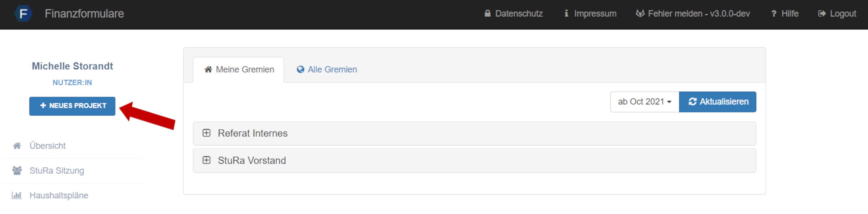Click the group icon next to StuRa Sitzung

pos(17,171)
